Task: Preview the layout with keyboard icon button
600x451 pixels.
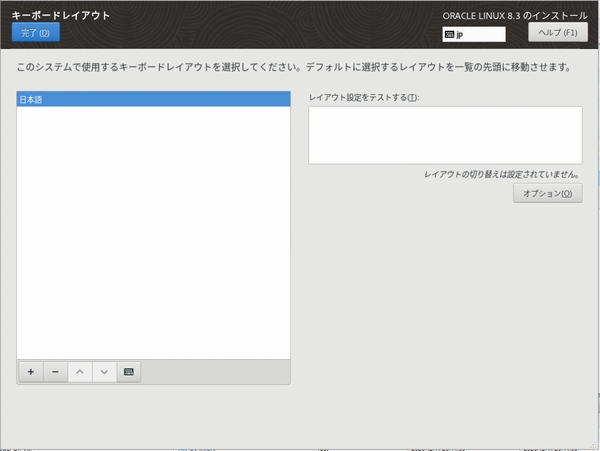Action: (129, 371)
